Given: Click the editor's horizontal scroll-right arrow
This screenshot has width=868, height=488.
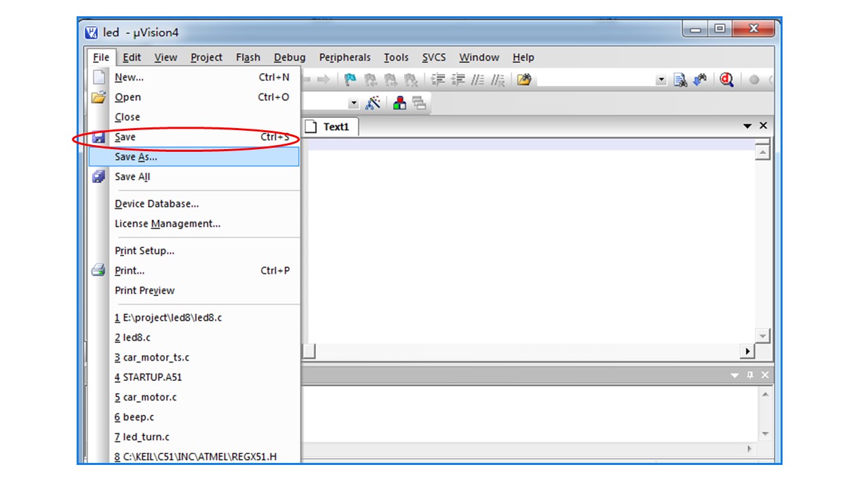Looking at the screenshot, I should click(748, 351).
